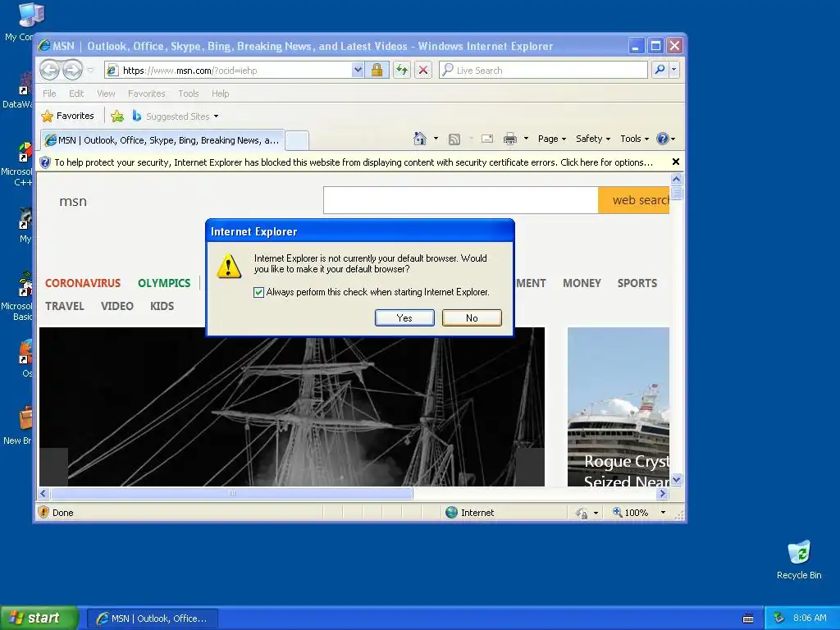Expand zoom level dropdown arrow
Screen dimensions: 840x630
coord(663,513)
